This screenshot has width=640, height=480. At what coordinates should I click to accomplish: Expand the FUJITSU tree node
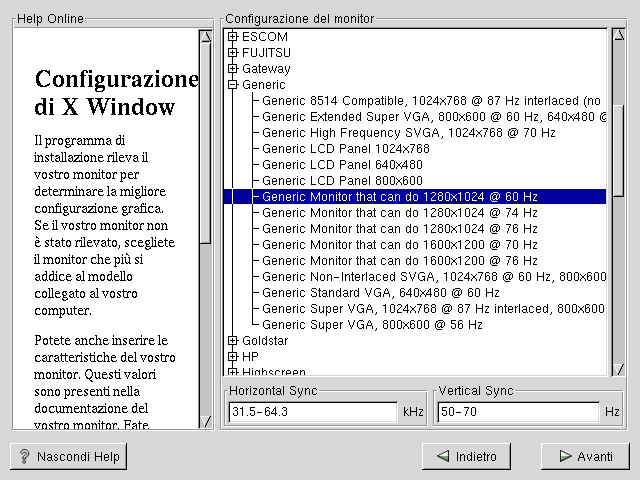click(233, 53)
